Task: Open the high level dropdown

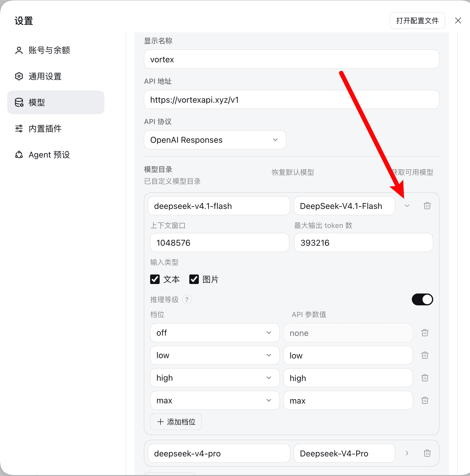Action: pos(215,378)
